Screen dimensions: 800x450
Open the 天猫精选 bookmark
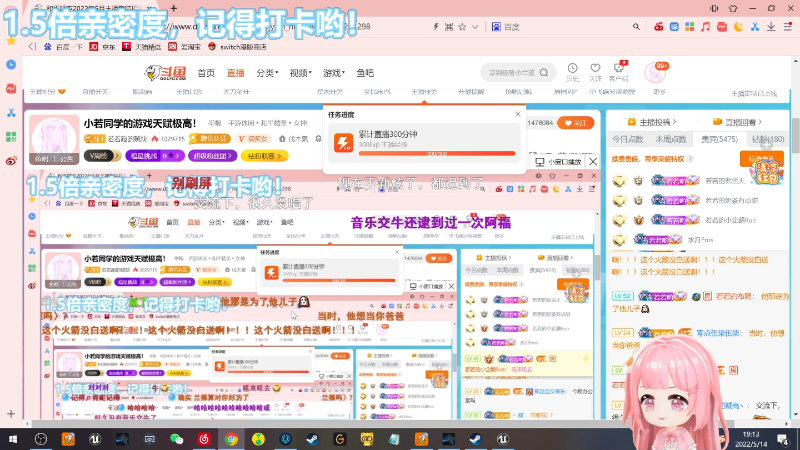tap(141, 46)
